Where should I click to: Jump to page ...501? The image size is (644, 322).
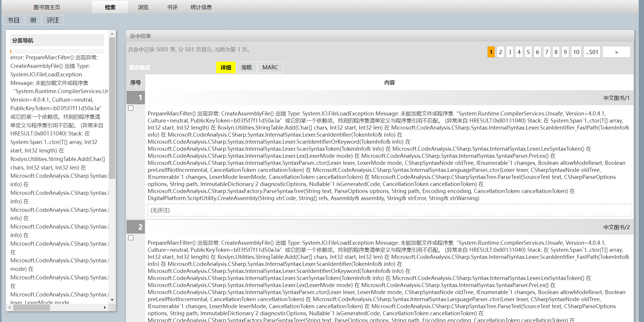point(591,52)
